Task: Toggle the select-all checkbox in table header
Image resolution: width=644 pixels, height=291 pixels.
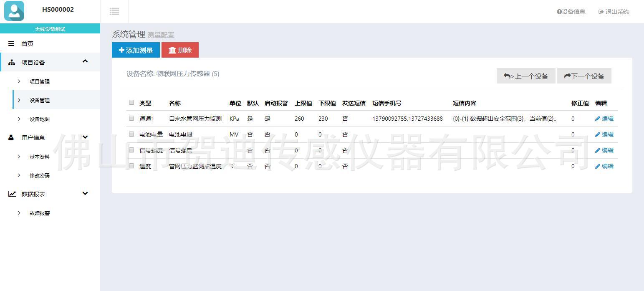Action: pyautogui.click(x=131, y=103)
